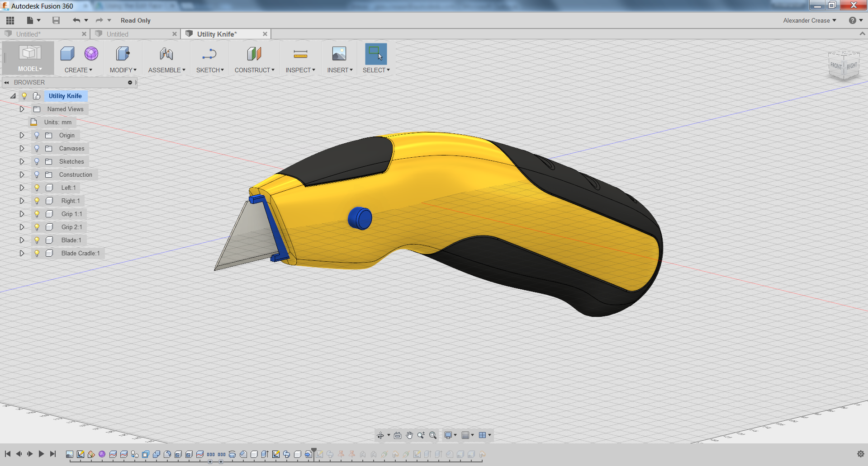This screenshot has height=466, width=868.
Task: Select the Orbit tool below the viewport
Action: 381,435
